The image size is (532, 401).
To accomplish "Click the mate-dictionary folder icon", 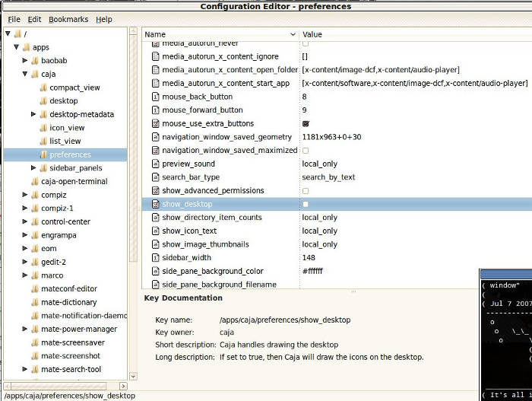I will (35, 302).
